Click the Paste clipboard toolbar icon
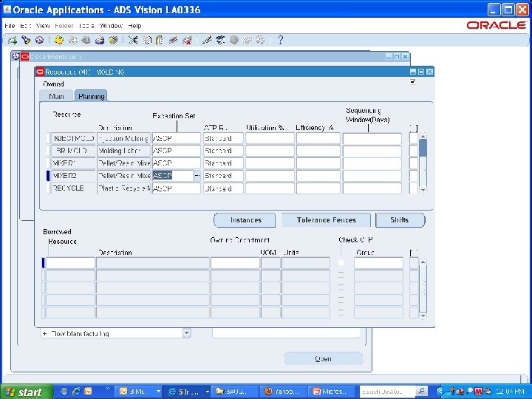 [x=160, y=41]
